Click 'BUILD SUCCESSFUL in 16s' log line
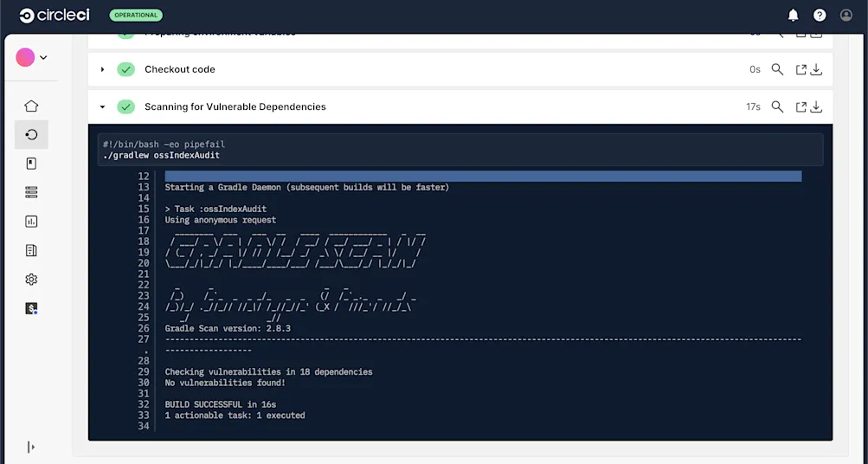868x464 pixels. coord(221,405)
